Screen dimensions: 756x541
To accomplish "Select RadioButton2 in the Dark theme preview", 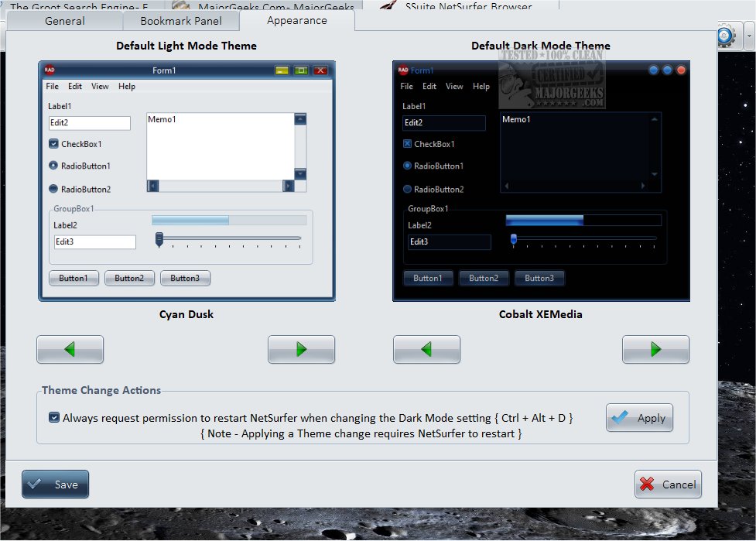I will point(405,189).
